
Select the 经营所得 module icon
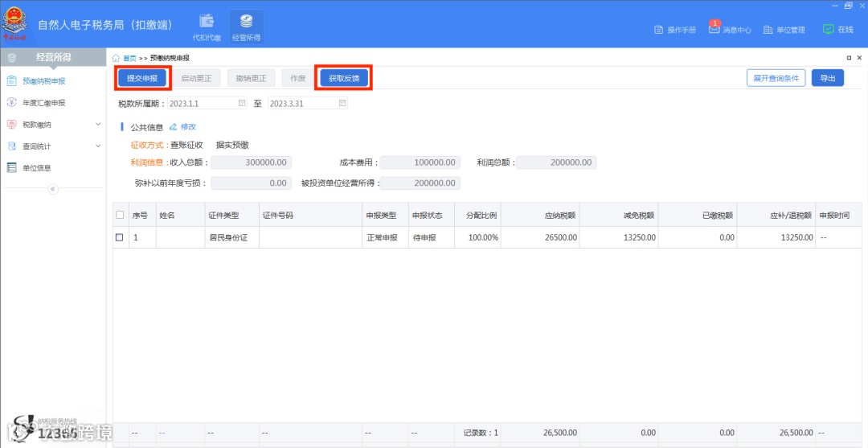247,27
